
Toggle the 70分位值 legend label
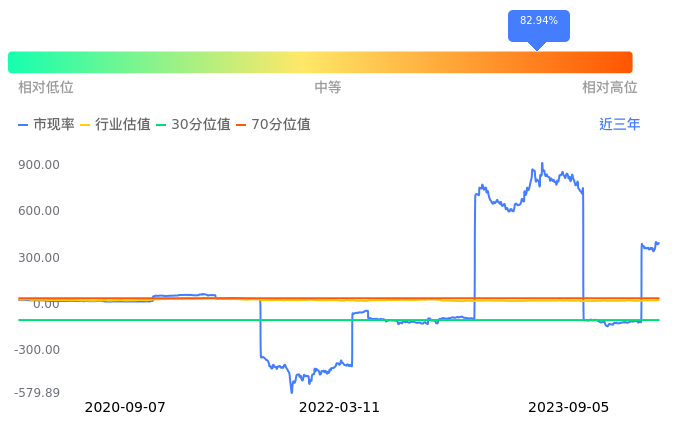click(x=281, y=125)
